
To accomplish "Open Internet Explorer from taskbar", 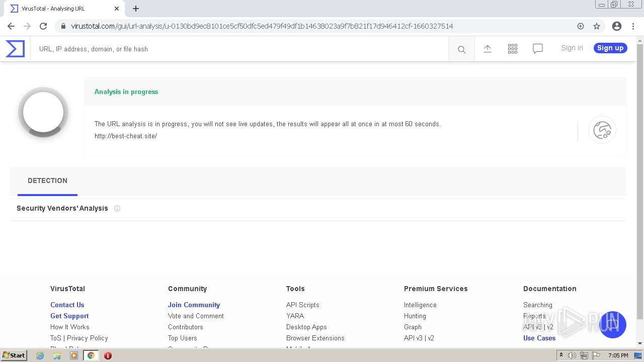I will click(x=40, y=355).
